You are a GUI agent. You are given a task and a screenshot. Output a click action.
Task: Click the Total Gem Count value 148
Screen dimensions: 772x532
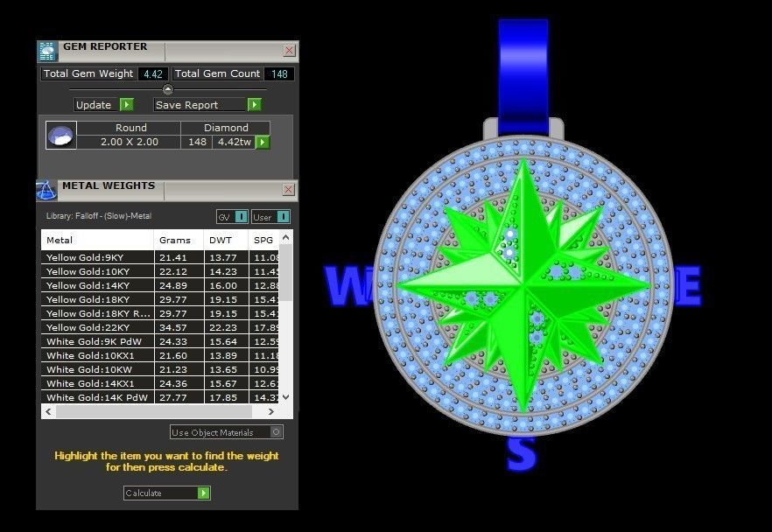tap(279, 73)
